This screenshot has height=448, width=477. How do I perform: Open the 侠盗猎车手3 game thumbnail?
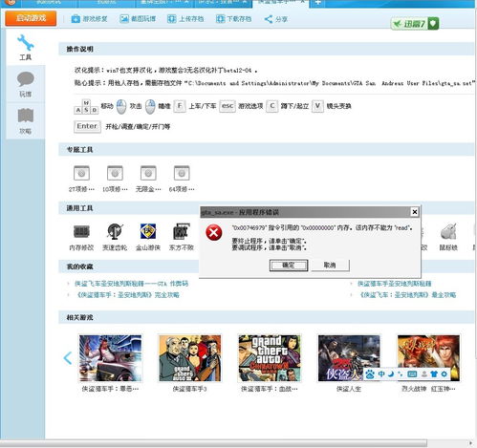190,358
